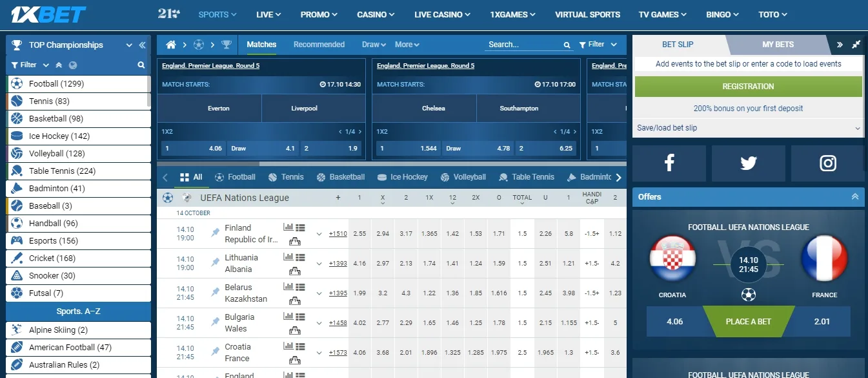Image resolution: width=868 pixels, height=378 pixels.
Task: Collapse the sidebar with double left arrows
Action: [143, 45]
